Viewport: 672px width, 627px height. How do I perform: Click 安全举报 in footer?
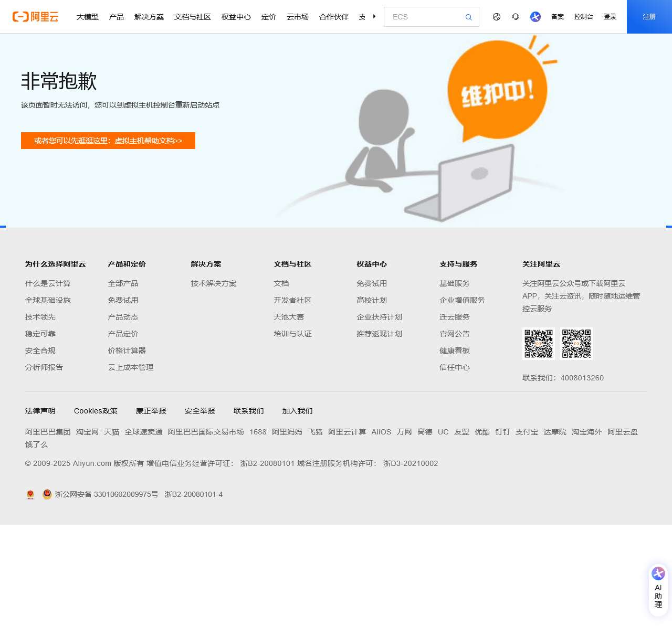tap(200, 411)
